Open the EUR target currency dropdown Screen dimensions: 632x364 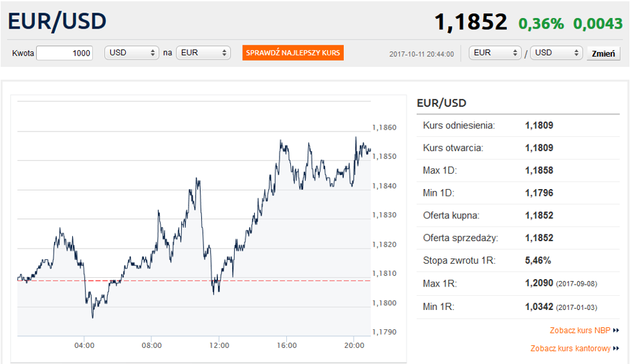[203, 53]
